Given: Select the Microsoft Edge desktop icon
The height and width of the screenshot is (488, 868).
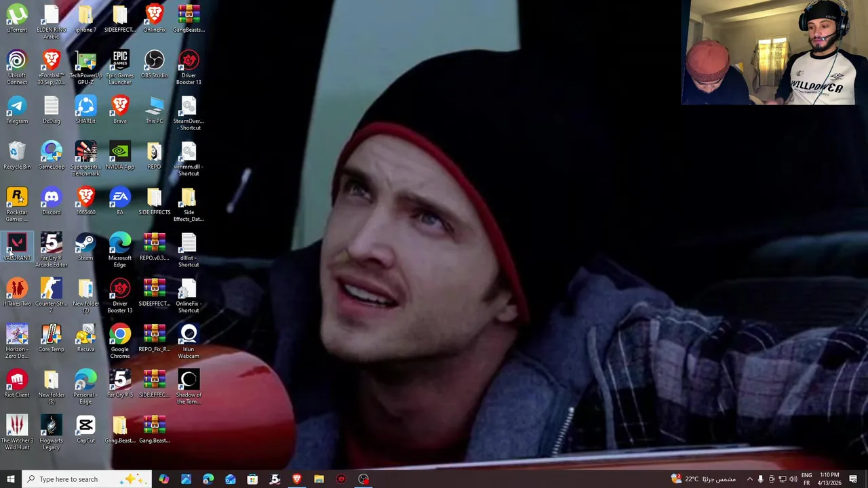Looking at the screenshot, I should tap(120, 250).
